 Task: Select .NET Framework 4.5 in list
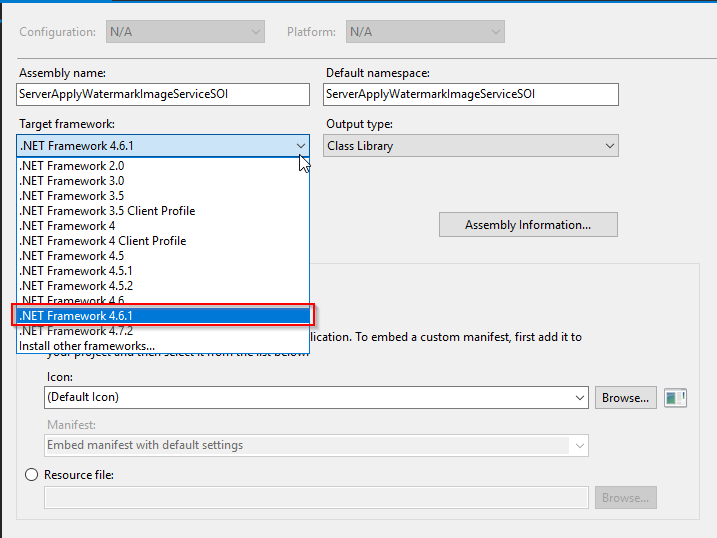point(163,256)
